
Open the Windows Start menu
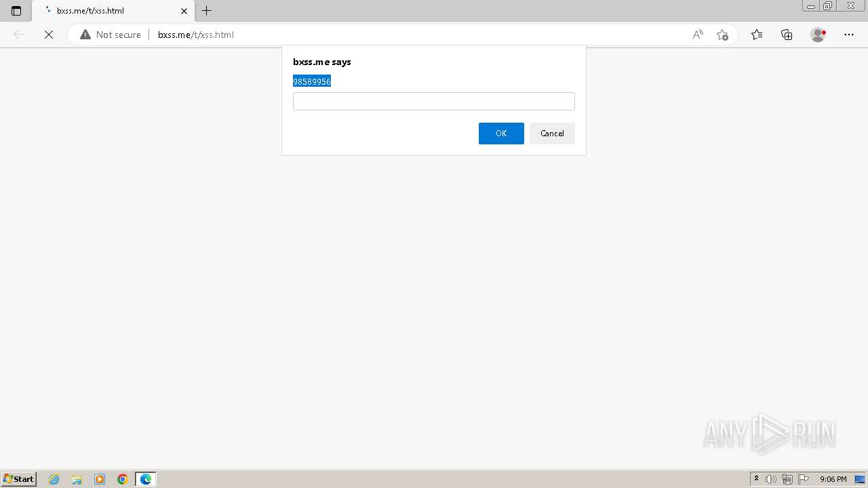point(18,479)
